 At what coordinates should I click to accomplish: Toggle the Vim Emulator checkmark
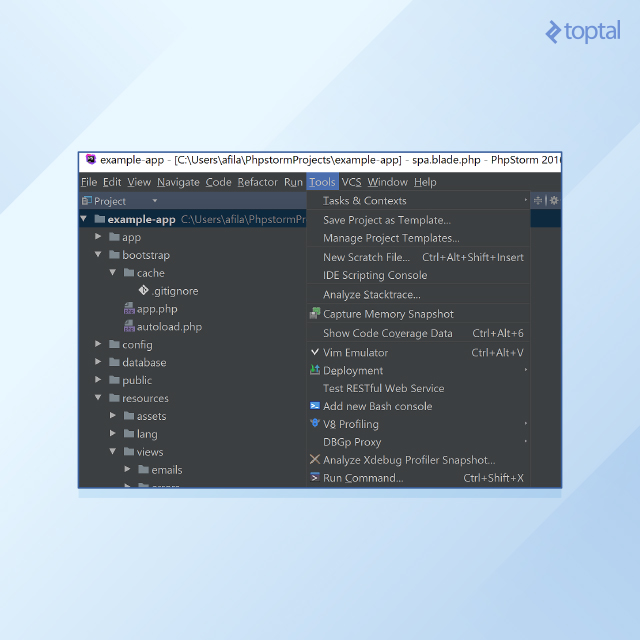(x=315, y=352)
